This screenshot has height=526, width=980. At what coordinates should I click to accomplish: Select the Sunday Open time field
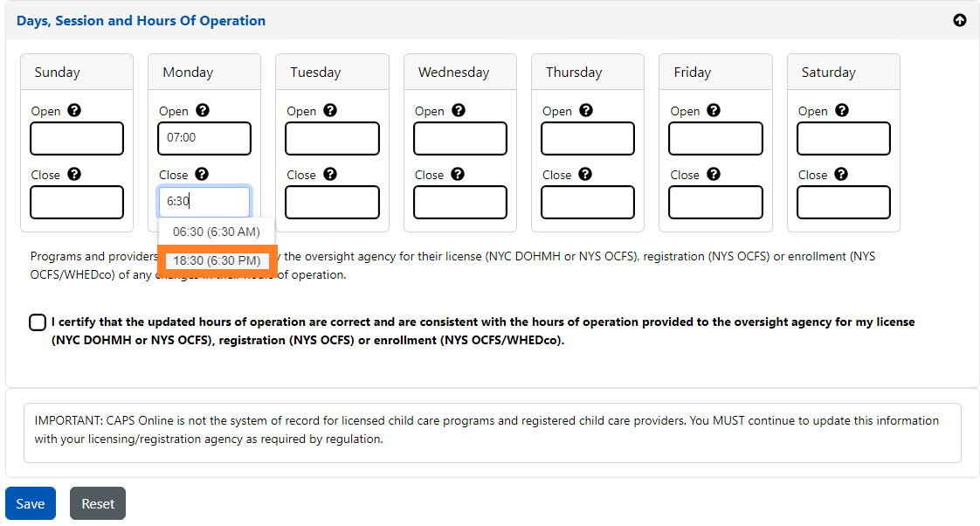[x=77, y=138]
